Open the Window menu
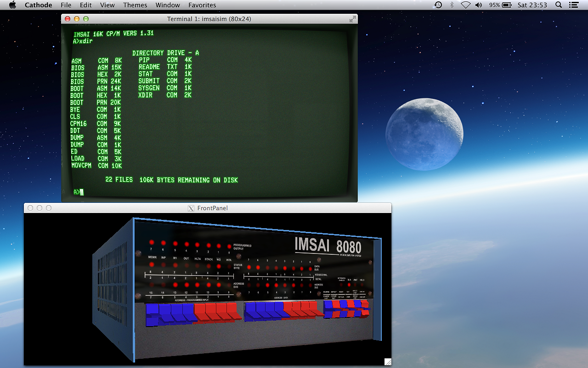 168,5
